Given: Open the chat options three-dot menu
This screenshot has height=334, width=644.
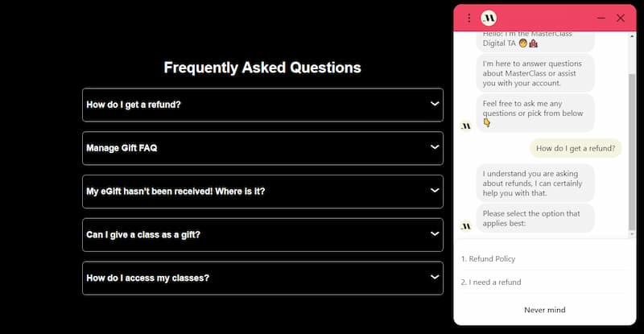Looking at the screenshot, I should (469, 18).
